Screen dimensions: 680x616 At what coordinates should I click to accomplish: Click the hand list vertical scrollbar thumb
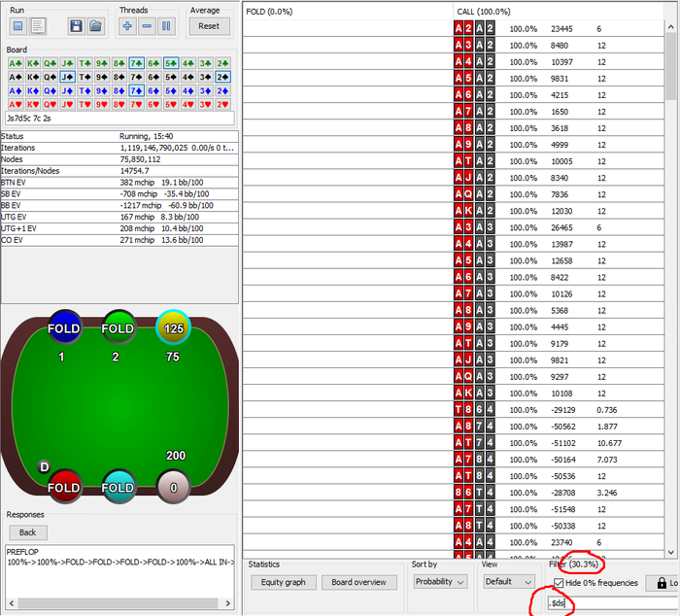pos(671,66)
